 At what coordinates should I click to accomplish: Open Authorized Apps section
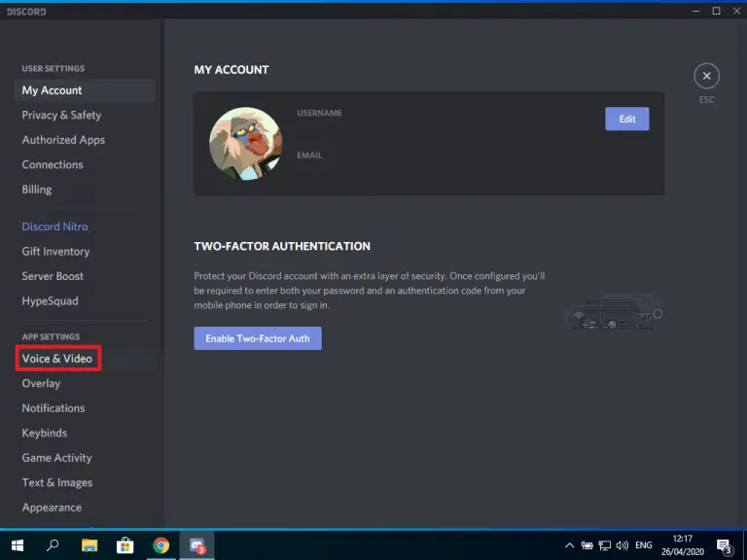pos(63,140)
